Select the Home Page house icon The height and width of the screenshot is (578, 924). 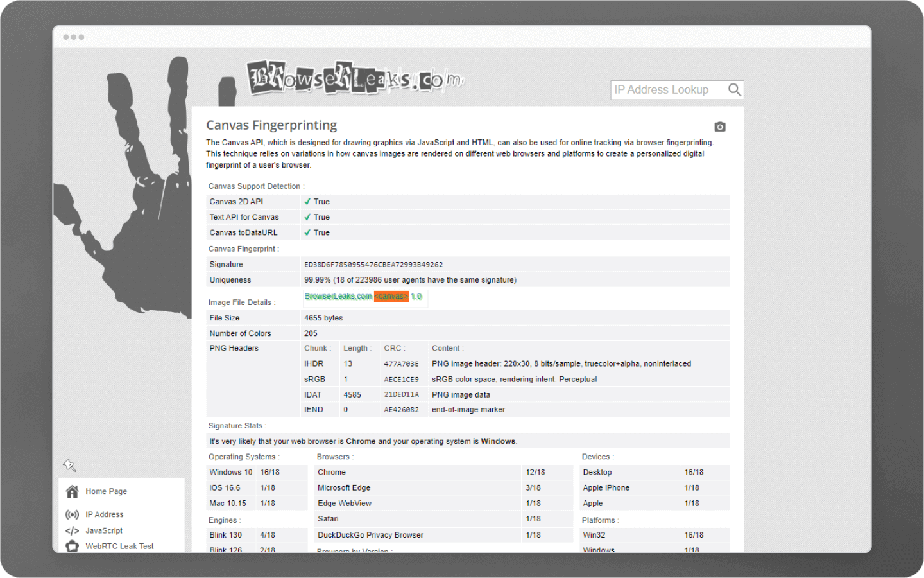(73, 491)
